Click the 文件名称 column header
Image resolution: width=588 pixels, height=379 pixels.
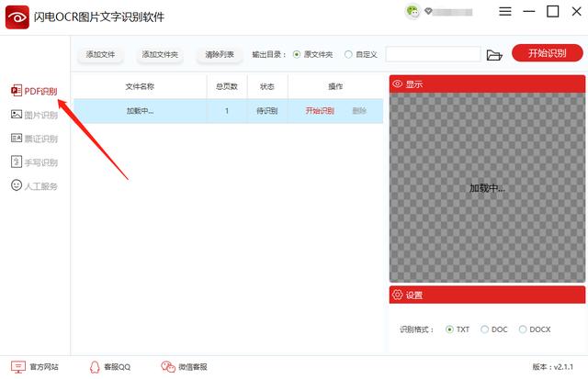pyautogui.click(x=140, y=86)
